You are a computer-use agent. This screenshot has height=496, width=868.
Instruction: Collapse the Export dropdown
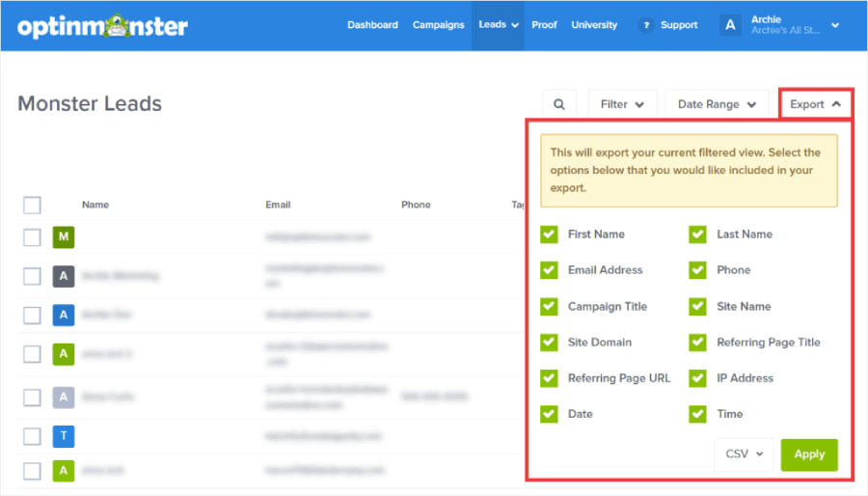pyautogui.click(x=816, y=104)
